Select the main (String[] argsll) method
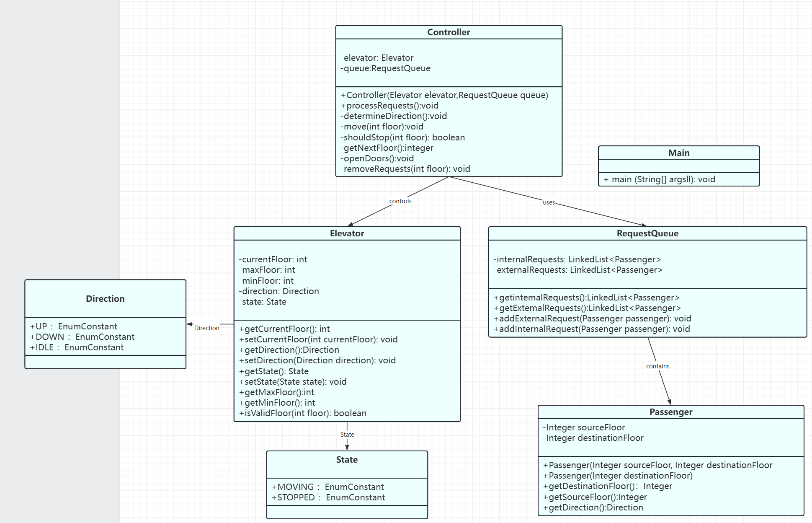 point(660,179)
